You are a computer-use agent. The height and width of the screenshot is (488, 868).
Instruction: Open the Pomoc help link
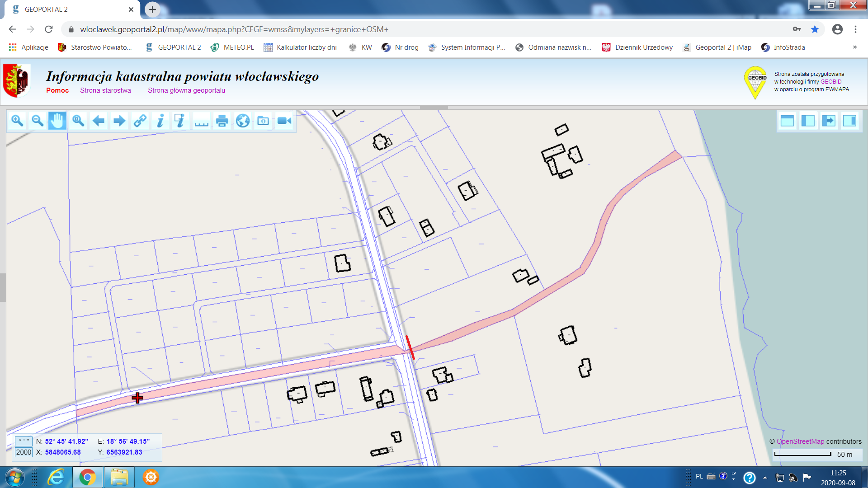click(57, 90)
